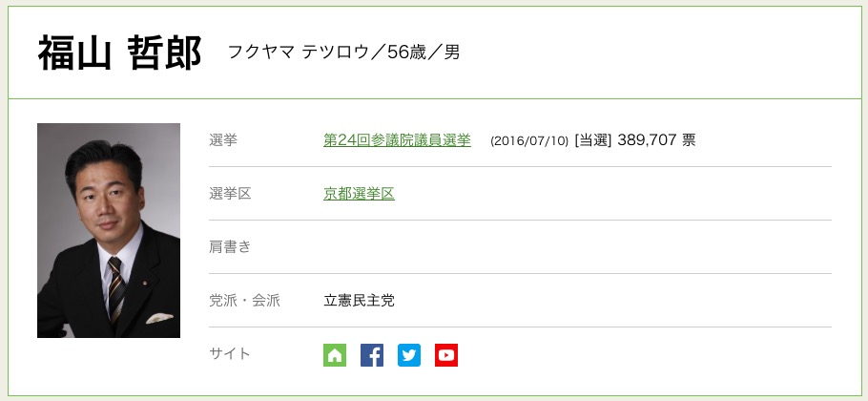Click the サイト row label
Viewport: 868px width, 401px height.
click(230, 354)
